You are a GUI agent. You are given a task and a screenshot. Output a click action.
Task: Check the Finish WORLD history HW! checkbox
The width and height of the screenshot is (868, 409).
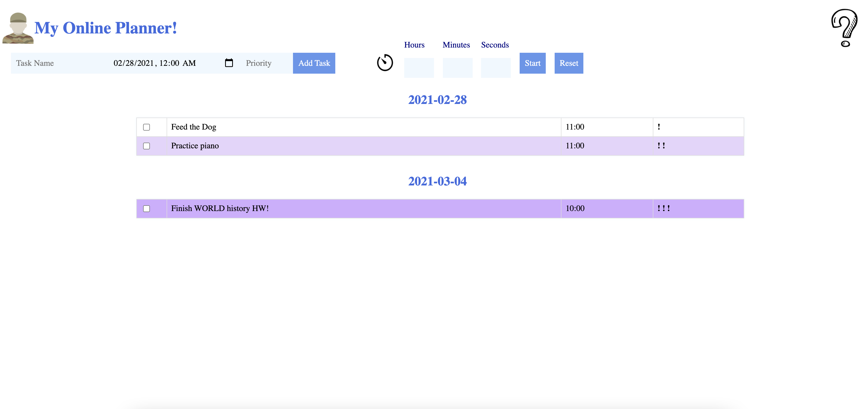click(146, 208)
